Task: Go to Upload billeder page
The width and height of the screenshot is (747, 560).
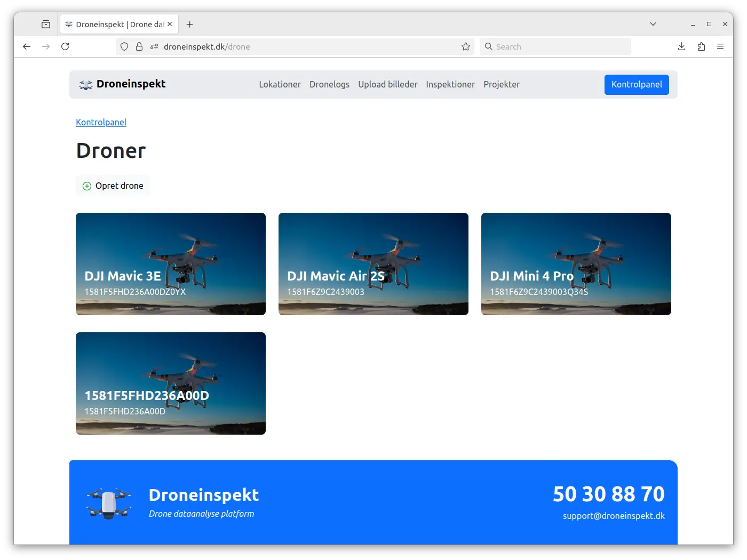Action: (388, 84)
